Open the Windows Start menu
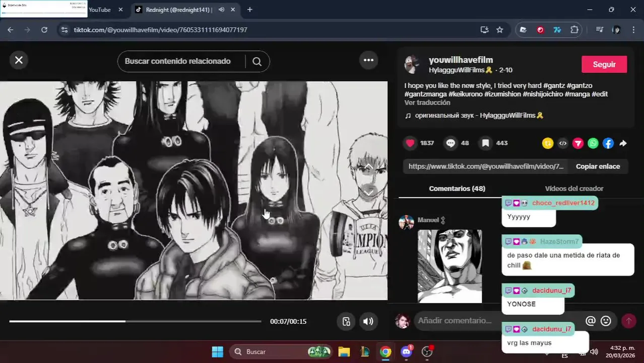This screenshot has width=644, height=363. coord(217,352)
